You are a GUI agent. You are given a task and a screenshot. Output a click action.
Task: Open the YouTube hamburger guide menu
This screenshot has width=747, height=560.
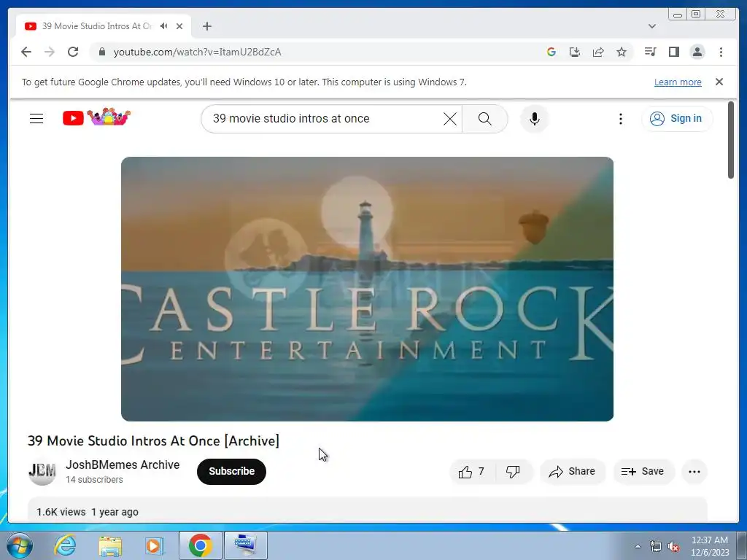point(36,119)
